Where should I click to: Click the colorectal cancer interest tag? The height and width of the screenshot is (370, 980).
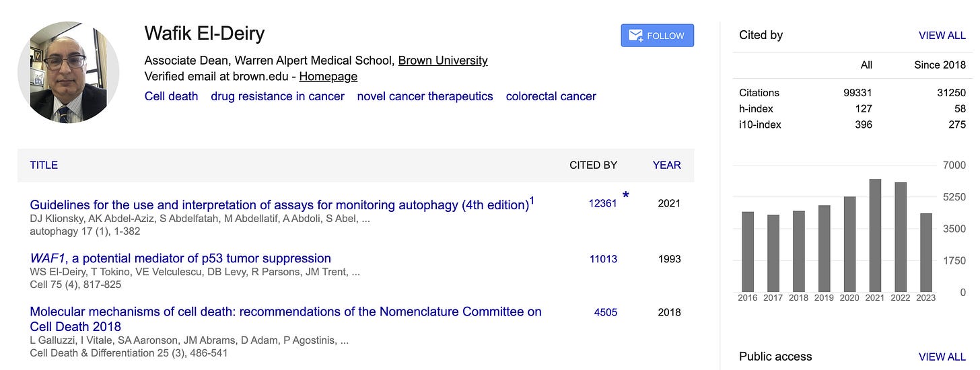551,96
